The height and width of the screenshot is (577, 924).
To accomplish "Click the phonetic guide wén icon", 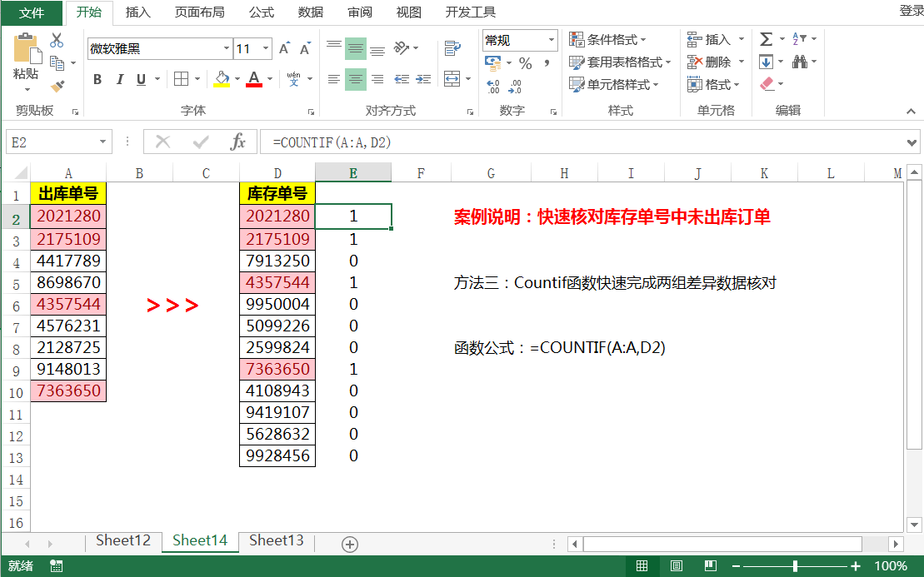I will point(293,79).
